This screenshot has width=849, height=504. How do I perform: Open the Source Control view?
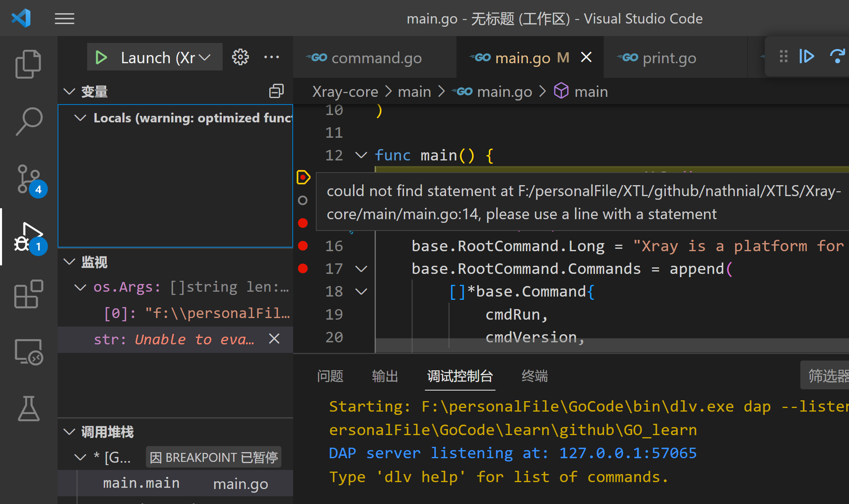[28, 179]
